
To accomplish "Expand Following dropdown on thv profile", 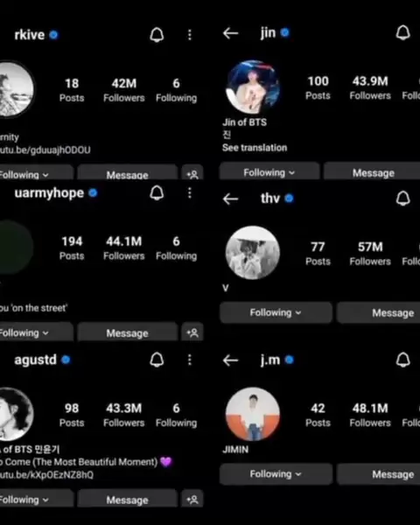I will 276,312.
